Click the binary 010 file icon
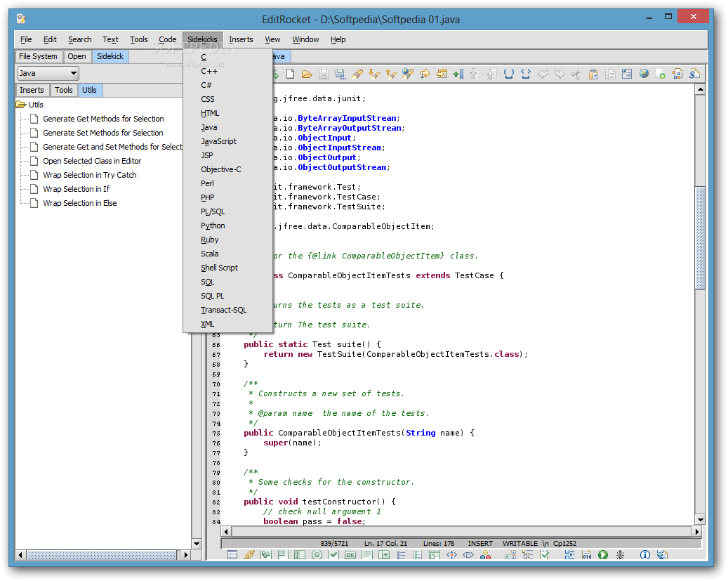Viewport: 728px width, 581px height. click(587, 554)
